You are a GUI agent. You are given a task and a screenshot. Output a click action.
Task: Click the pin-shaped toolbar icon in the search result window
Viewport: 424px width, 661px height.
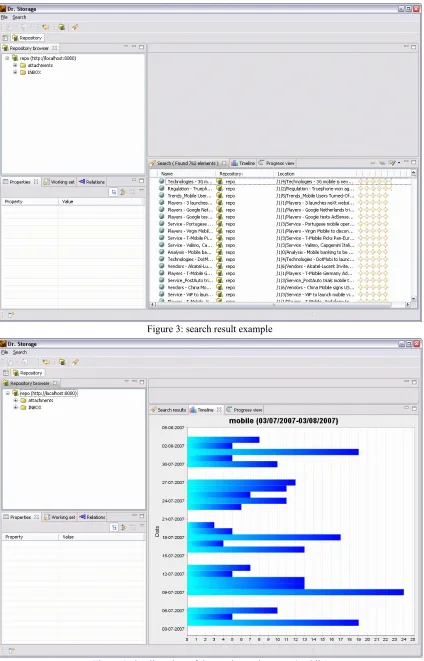click(x=75, y=27)
